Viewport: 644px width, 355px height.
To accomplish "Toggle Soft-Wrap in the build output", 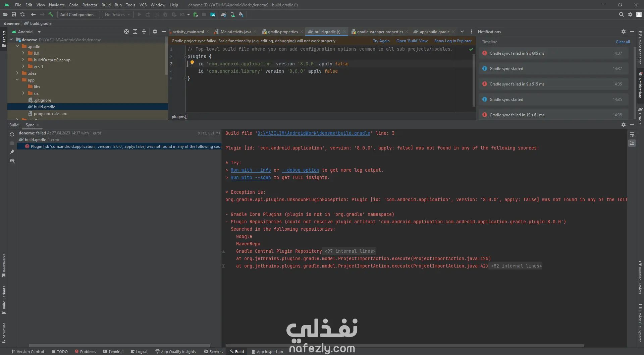I will pos(632,134).
